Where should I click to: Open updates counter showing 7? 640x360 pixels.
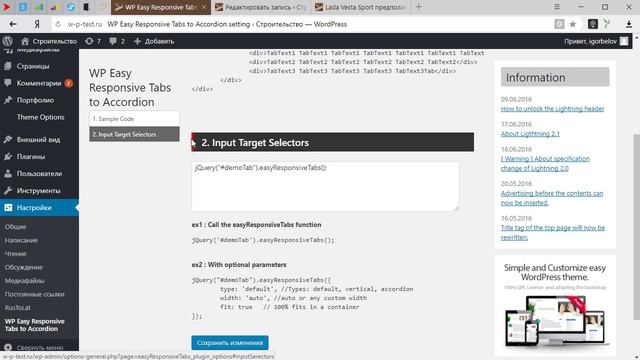93,41
